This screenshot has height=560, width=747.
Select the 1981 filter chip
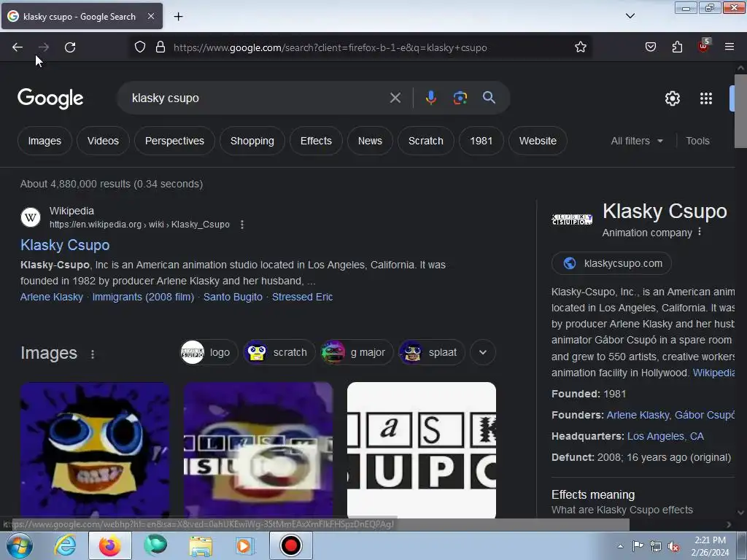pos(481,141)
